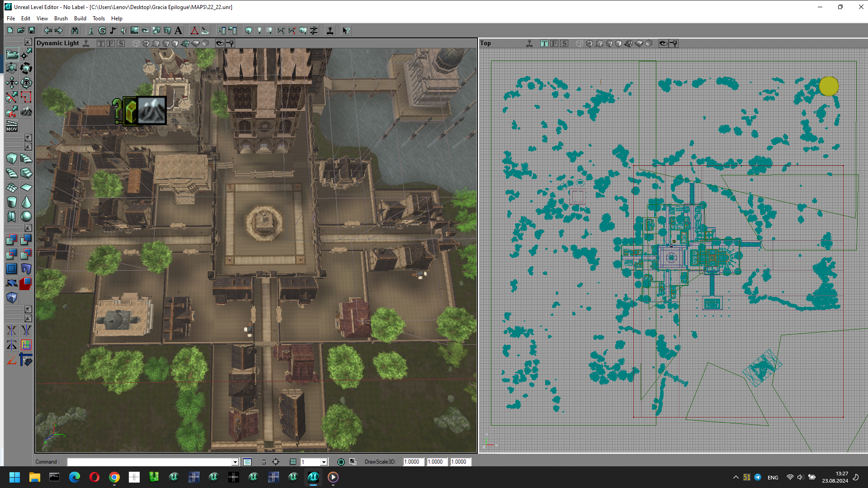Rebuild lighting
Screen dimensions: 868x488
click(259, 30)
